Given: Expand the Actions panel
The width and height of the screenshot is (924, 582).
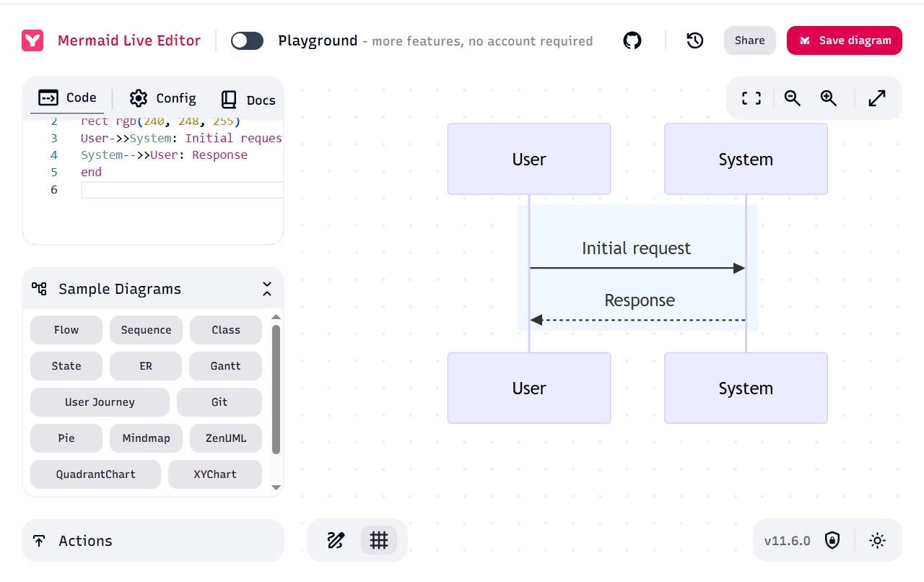Looking at the screenshot, I should [153, 541].
